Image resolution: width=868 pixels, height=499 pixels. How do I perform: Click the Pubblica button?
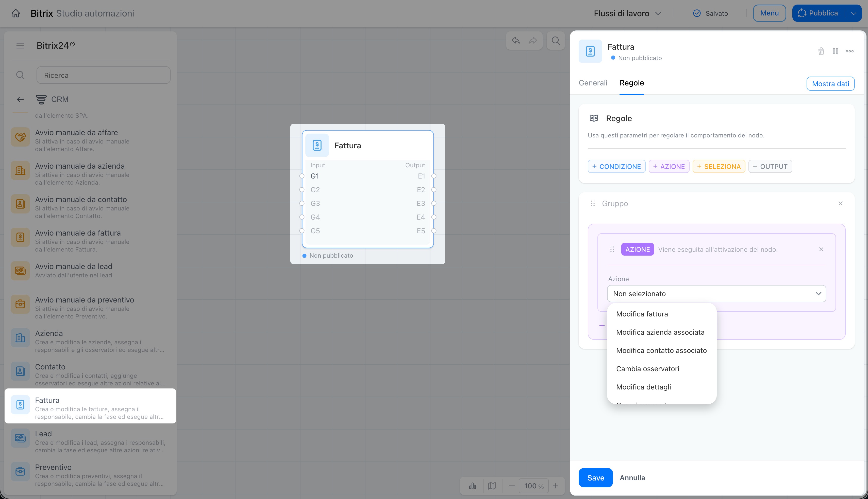click(x=818, y=13)
